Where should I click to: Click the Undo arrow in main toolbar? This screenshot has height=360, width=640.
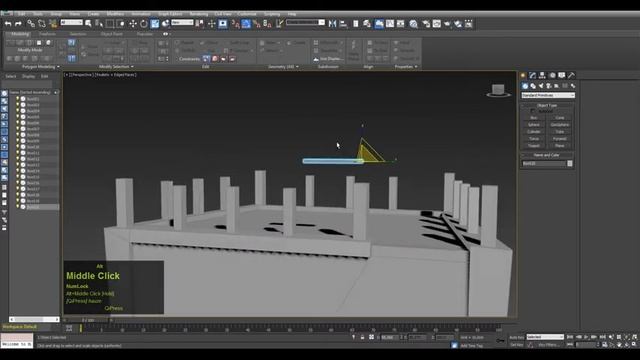[8, 24]
